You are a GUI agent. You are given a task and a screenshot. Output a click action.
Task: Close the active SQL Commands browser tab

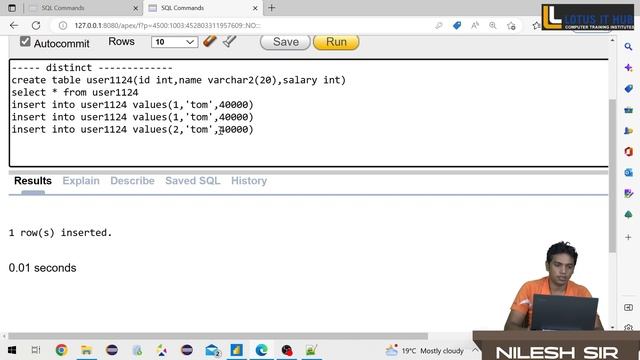(x=255, y=8)
